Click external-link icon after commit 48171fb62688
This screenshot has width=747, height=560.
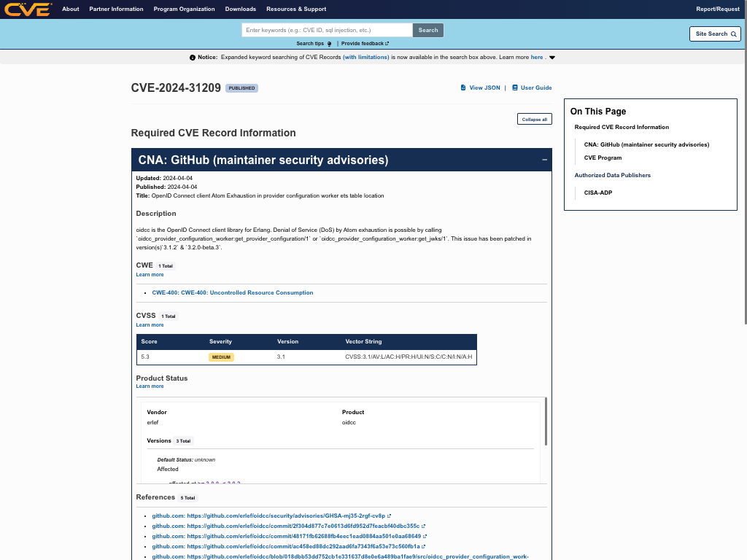[x=425, y=536]
